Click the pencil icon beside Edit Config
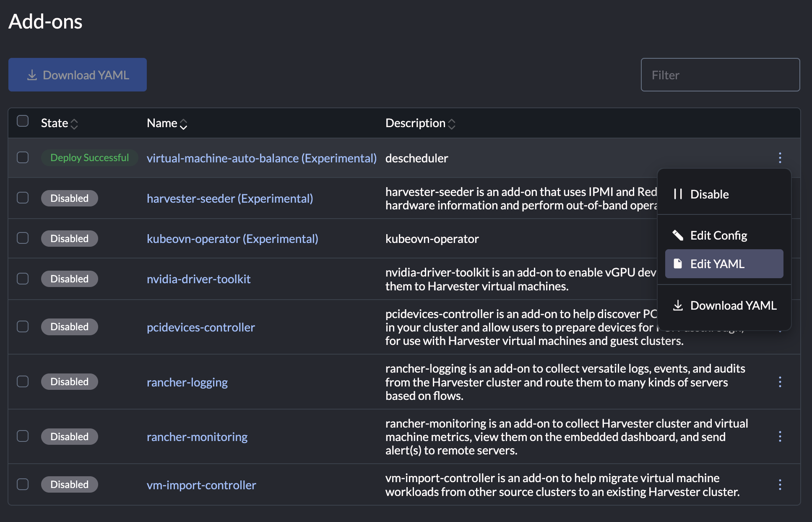812x522 pixels. 678,235
